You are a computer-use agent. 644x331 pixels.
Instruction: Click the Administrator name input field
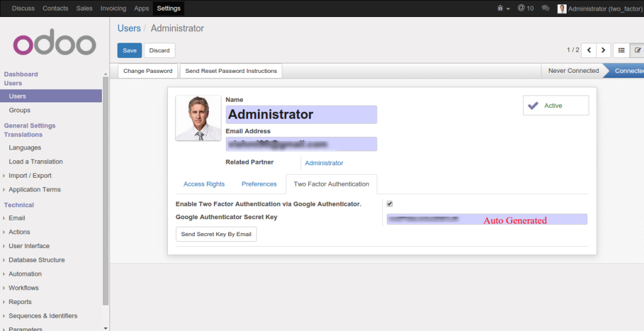coord(301,114)
